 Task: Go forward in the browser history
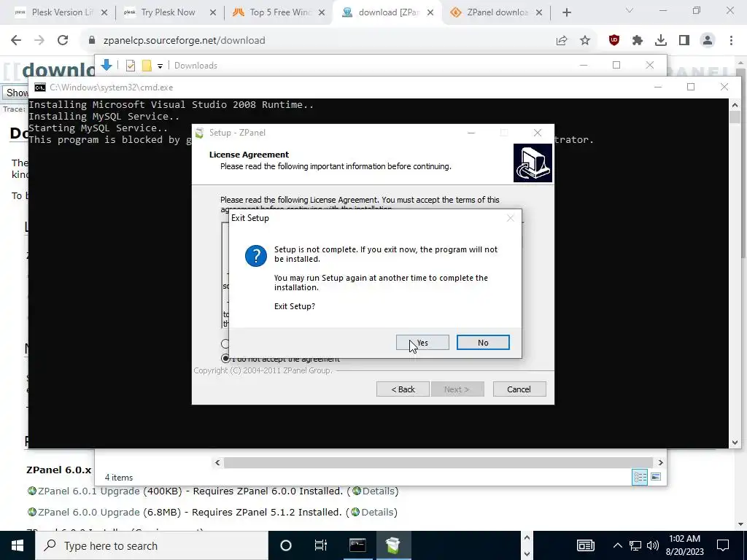(39, 41)
